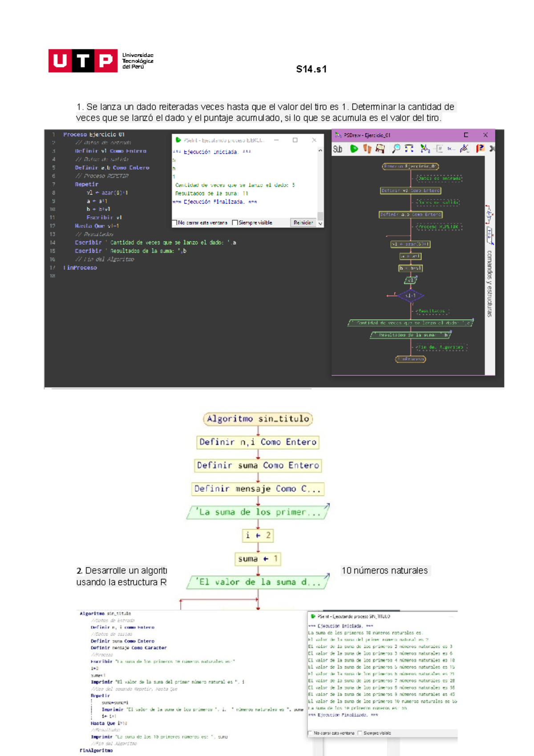Image resolution: width=534 pixels, height=756 pixels.
Task: Enable 'No cerrar esta ventana' in Ejercicio output
Action: click(x=175, y=223)
